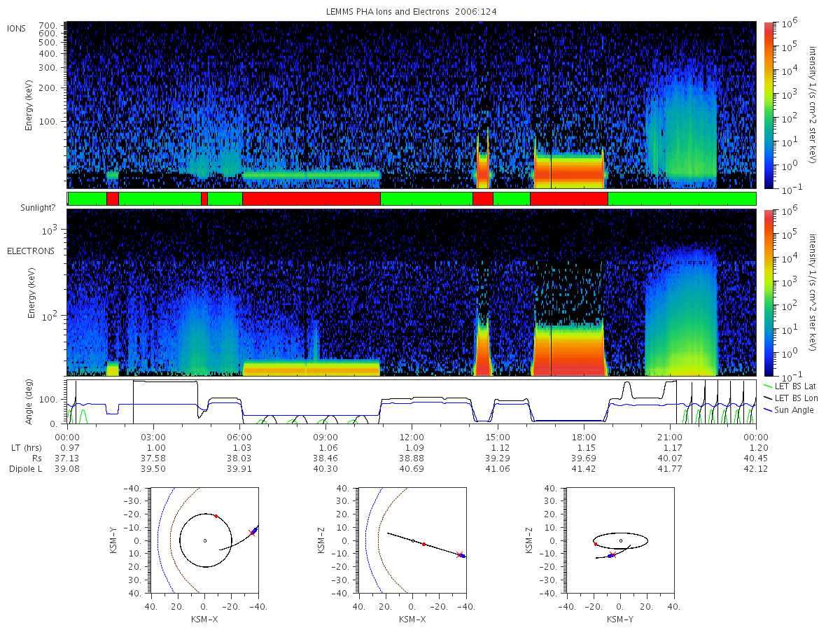840x630 pixels.
Task: Click the red X marker in KSM-X/KSM-Y plot
Action: point(252,533)
